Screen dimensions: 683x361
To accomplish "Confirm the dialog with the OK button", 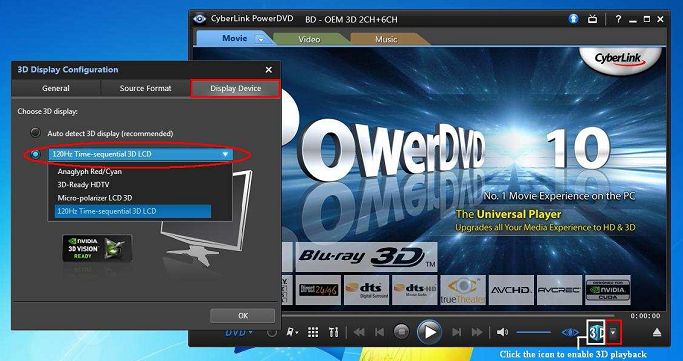I will 243,316.
